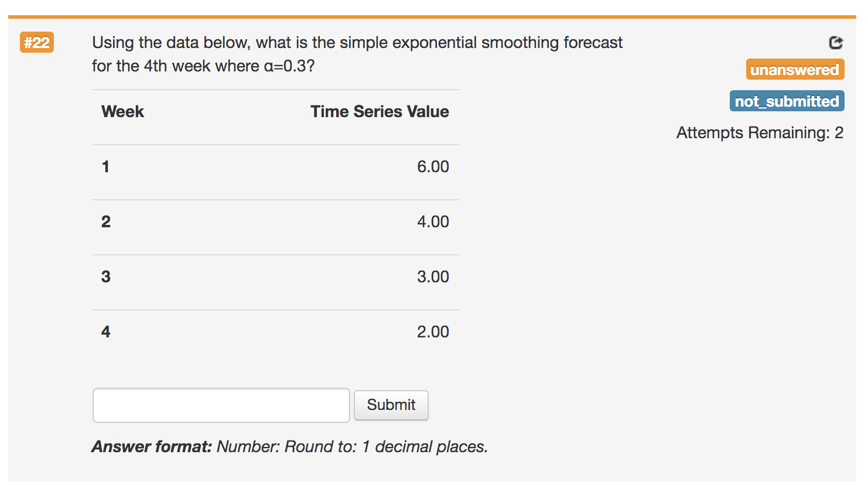Select the Week 2 table row
This screenshot has width=868, height=485.
275,221
